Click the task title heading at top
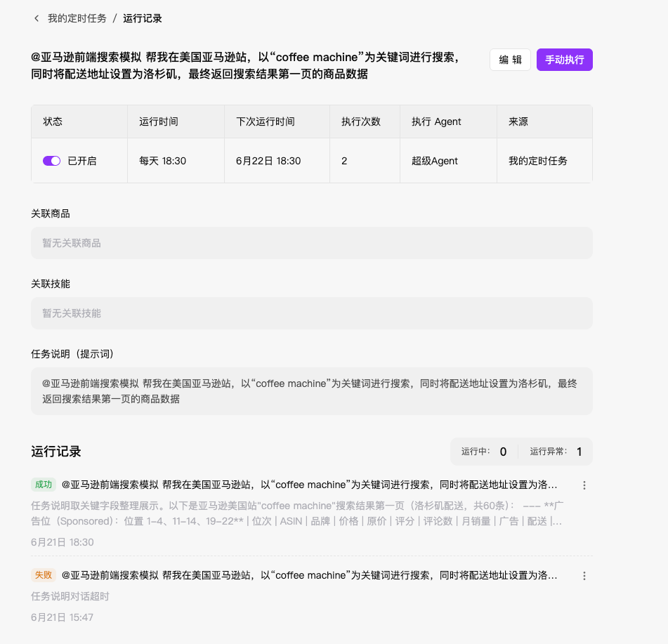 [245, 65]
